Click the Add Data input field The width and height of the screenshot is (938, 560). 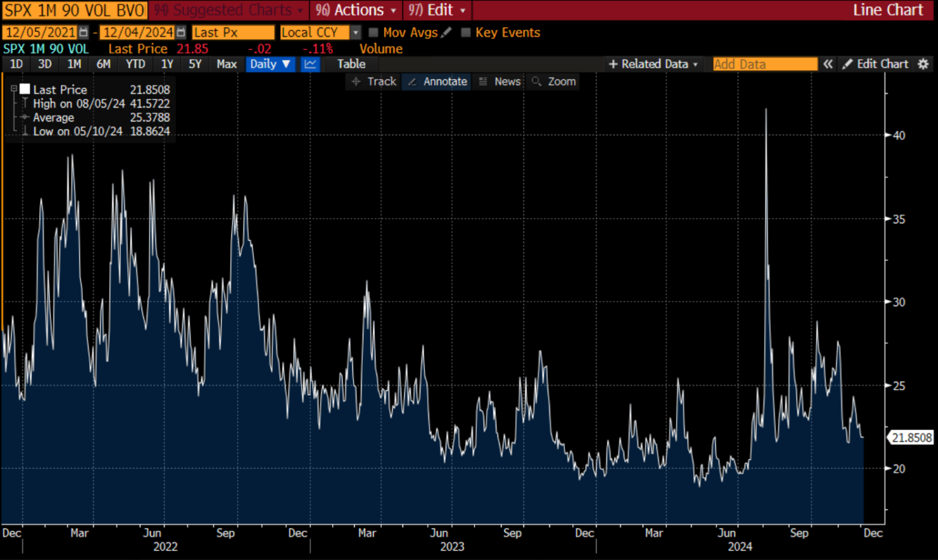(x=765, y=64)
